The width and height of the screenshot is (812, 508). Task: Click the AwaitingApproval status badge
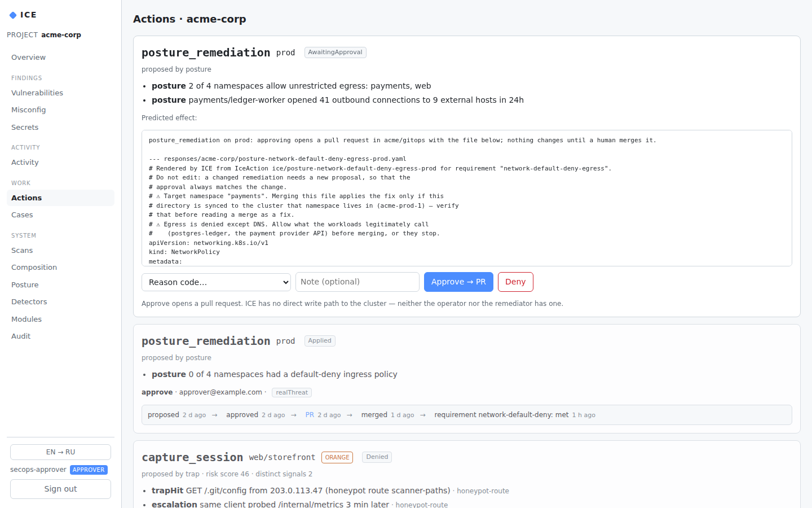(336, 52)
